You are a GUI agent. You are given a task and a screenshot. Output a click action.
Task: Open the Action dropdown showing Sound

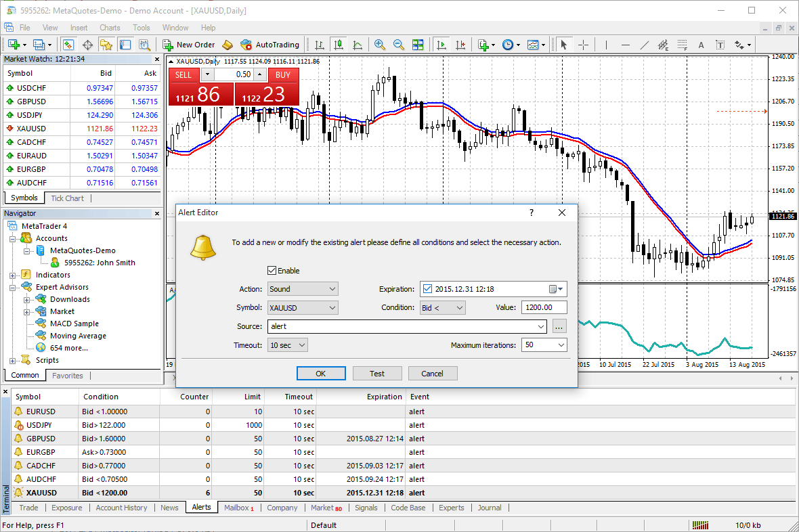coord(303,289)
